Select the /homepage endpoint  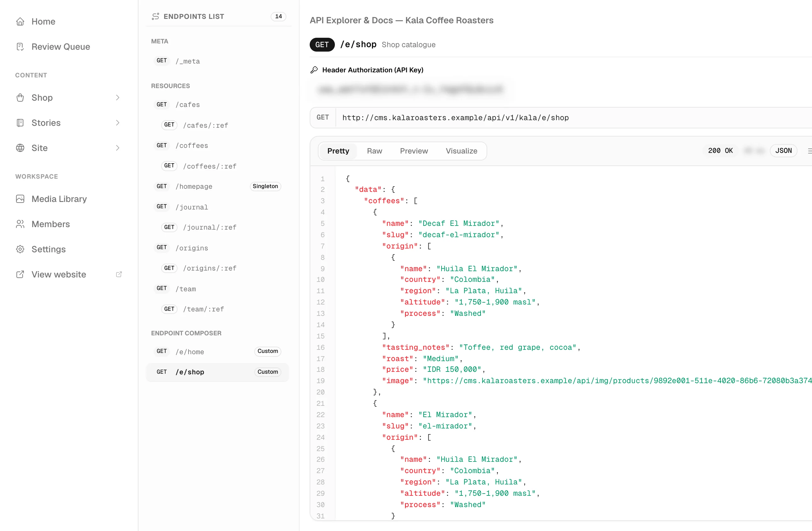tap(217, 187)
